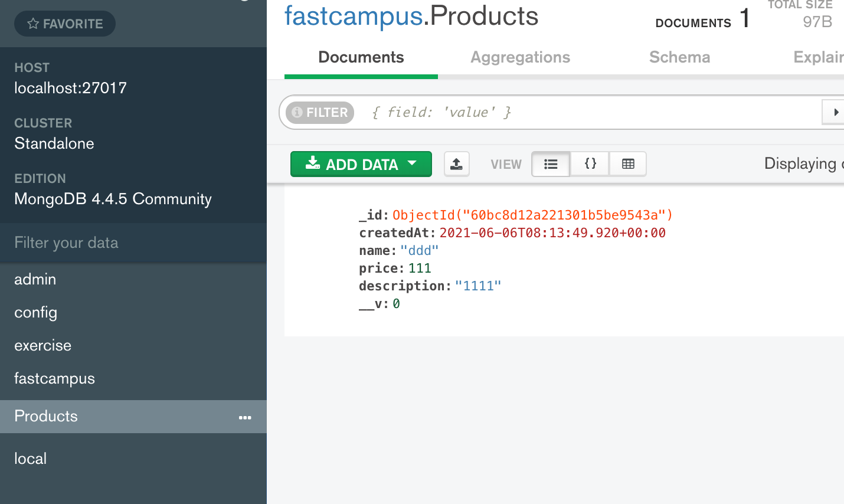Click the 97B total size value
The width and height of the screenshot is (844, 504).
coord(817,22)
